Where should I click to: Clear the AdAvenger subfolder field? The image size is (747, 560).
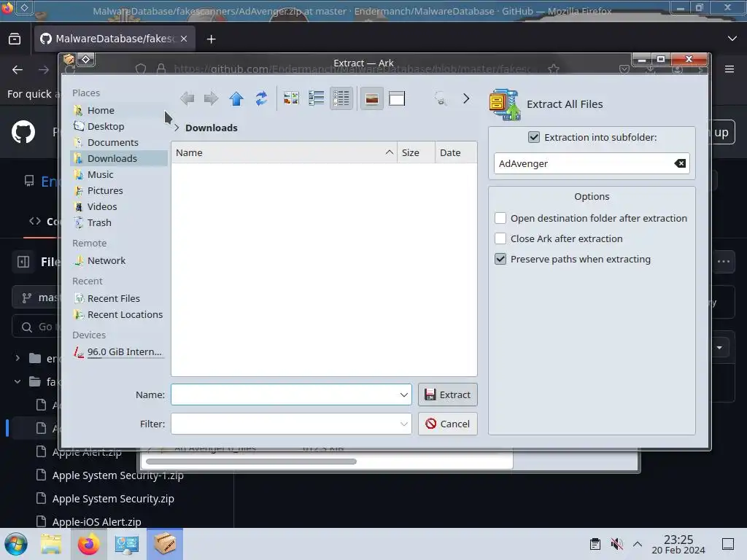(680, 163)
